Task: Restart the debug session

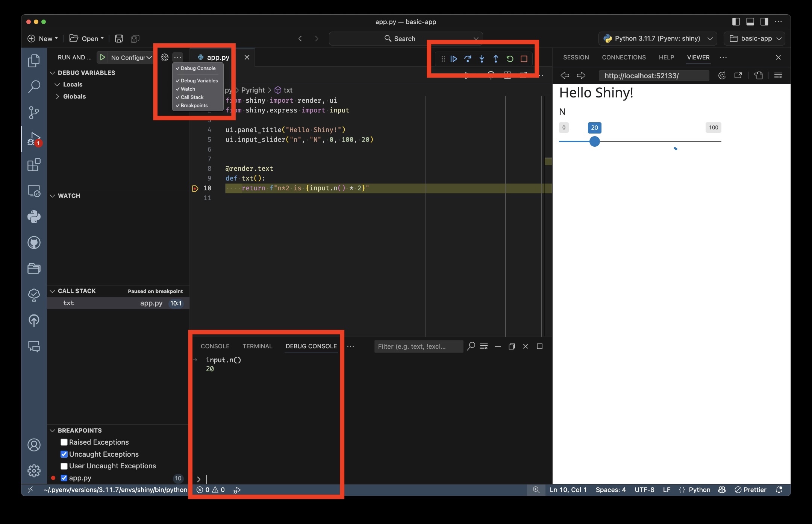Action: pyautogui.click(x=510, y=59)
